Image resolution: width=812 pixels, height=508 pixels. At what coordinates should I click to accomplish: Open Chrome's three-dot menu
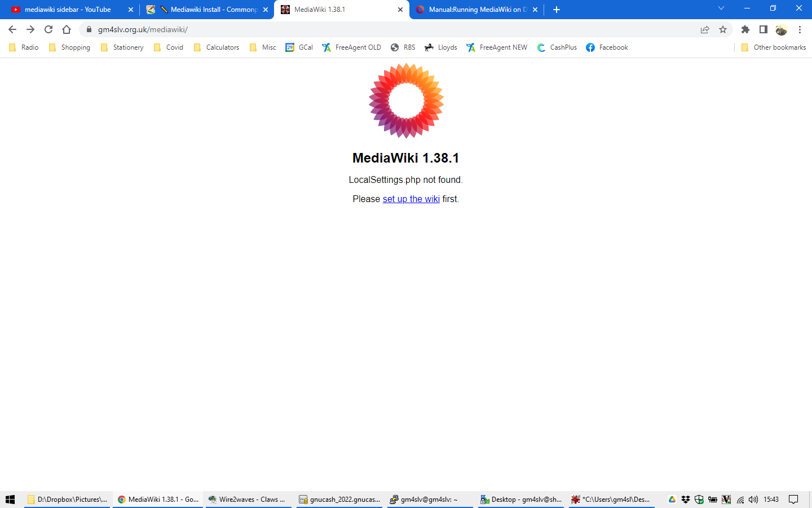[800, 29]
